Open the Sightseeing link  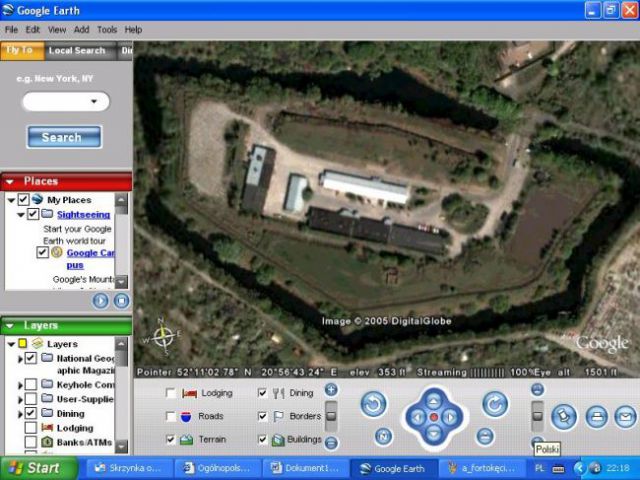tap(84, 214)
